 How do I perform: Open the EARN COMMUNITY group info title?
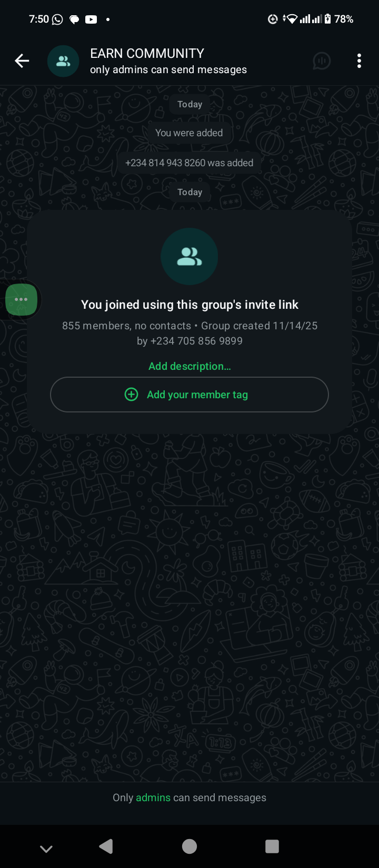[147, 53]
